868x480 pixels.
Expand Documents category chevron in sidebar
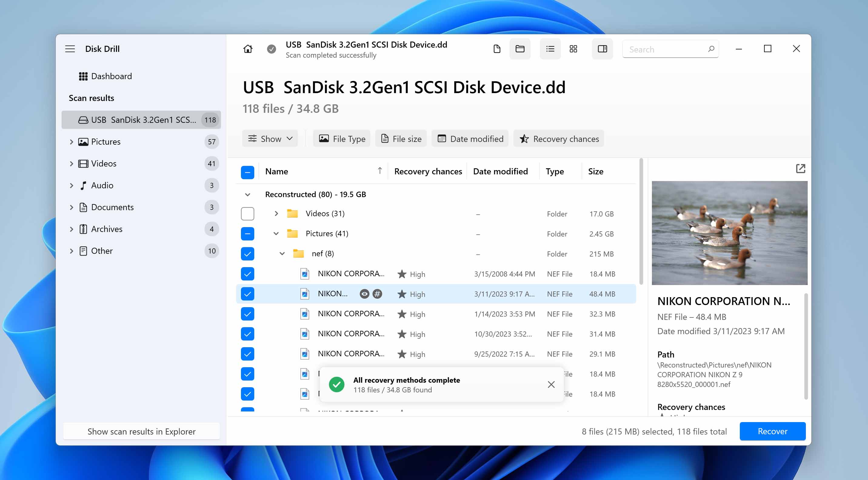[71, 207]
